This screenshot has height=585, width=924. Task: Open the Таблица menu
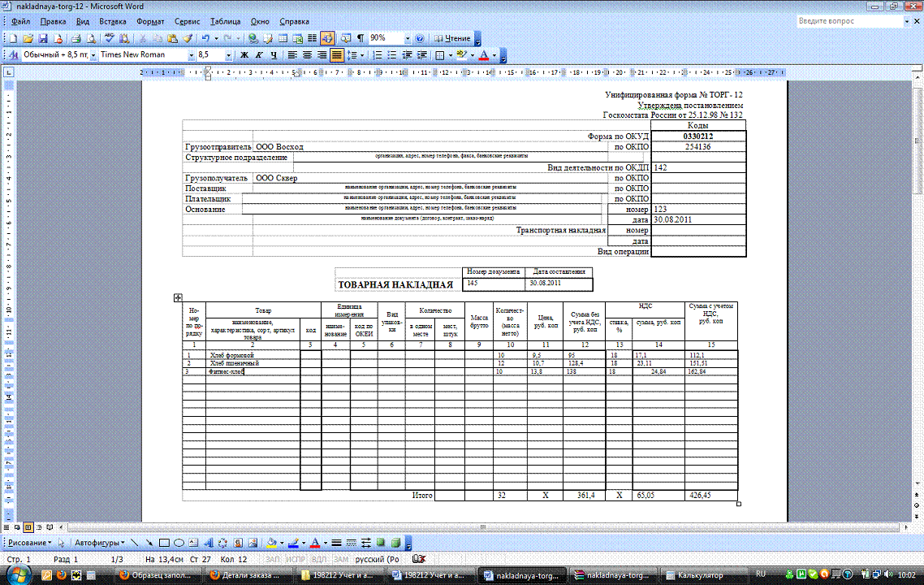[x=225, y=21]
